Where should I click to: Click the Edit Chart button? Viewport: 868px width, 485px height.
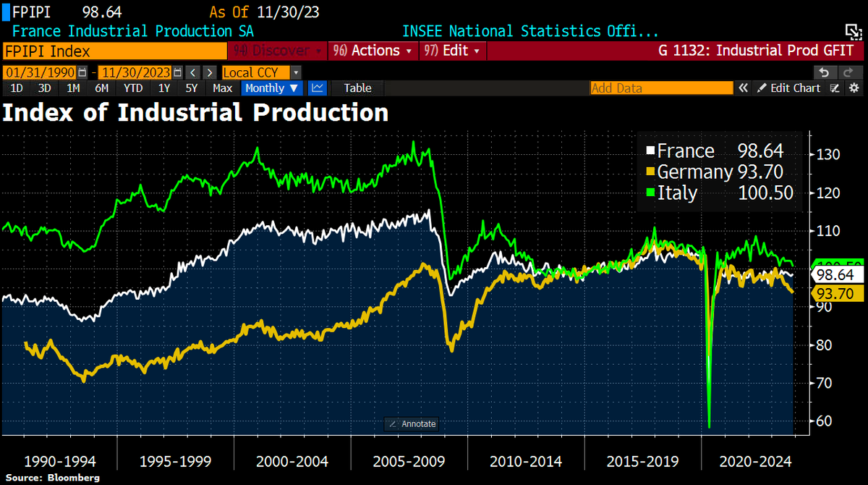point(793,88)
